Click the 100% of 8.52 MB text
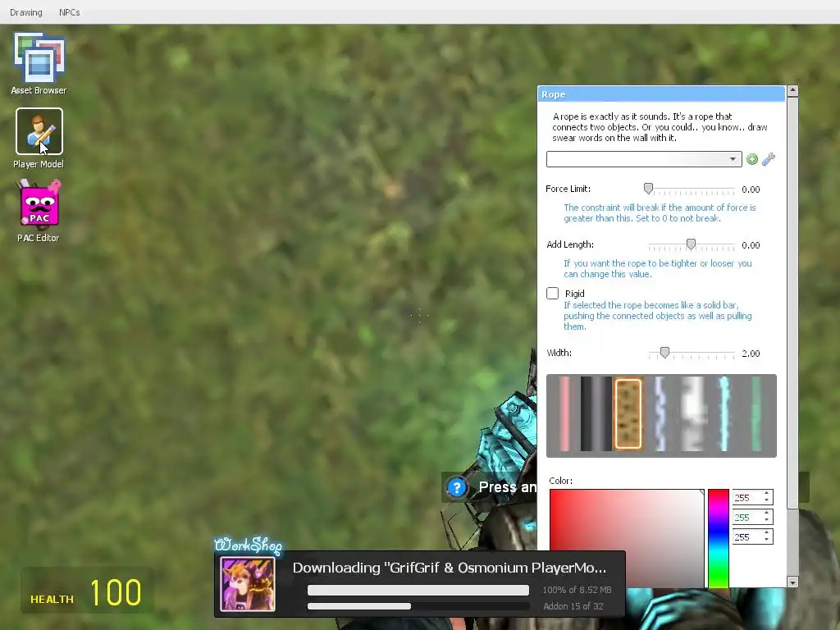Image resolution: width=840 pixels, height=630 pixels. [x=577, y=590]
